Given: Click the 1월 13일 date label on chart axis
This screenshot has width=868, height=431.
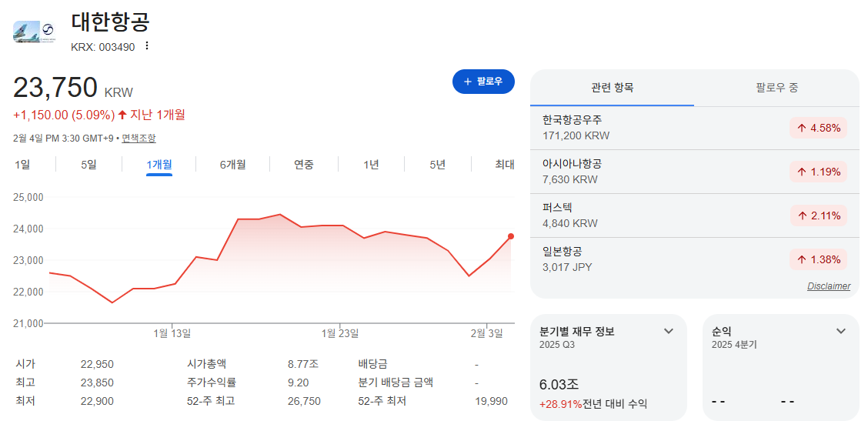Looking at the screenshot, I should click(172, 333).
